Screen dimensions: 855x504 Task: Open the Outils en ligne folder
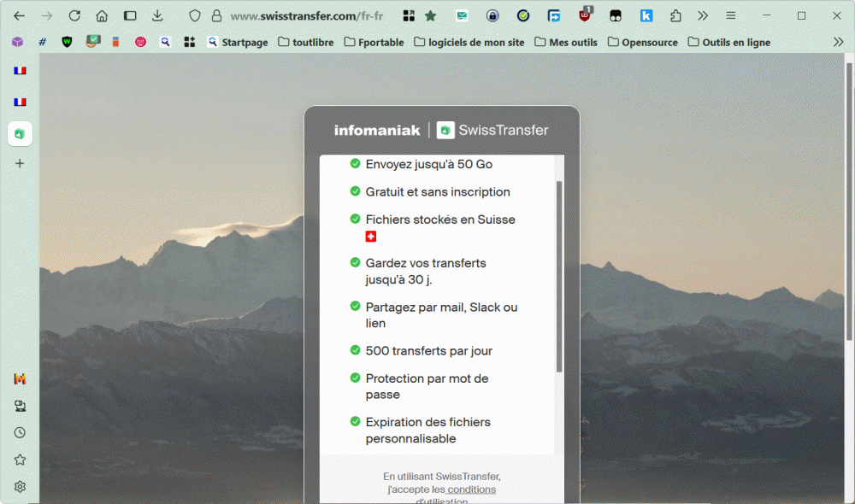pos(729,42)
